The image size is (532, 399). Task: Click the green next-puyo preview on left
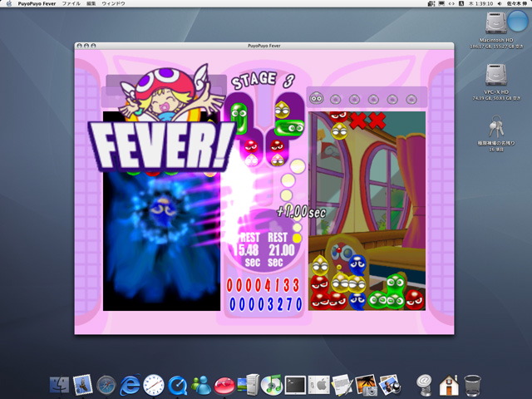[x=239, y=117]
